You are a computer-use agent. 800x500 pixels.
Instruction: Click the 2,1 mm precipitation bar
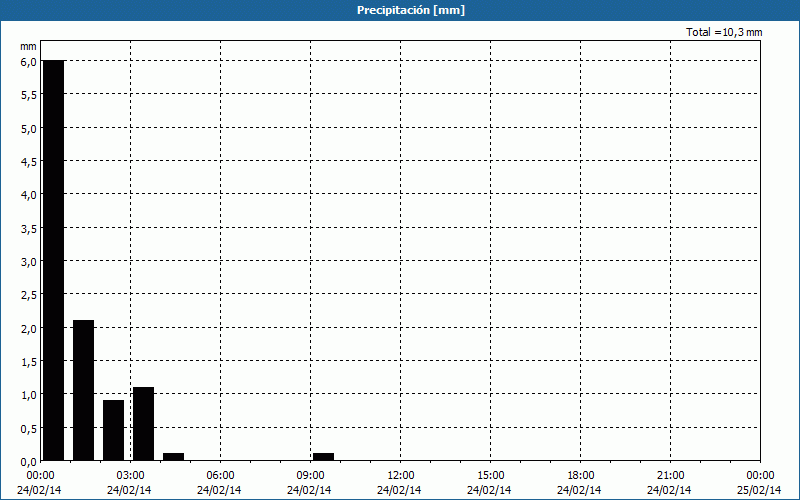[84, 390]
